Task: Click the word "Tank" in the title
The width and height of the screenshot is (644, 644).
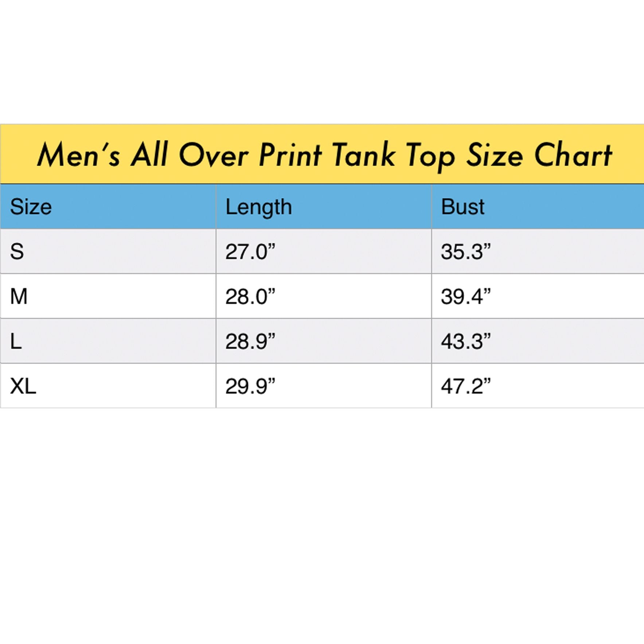Action: click(364, 155)
